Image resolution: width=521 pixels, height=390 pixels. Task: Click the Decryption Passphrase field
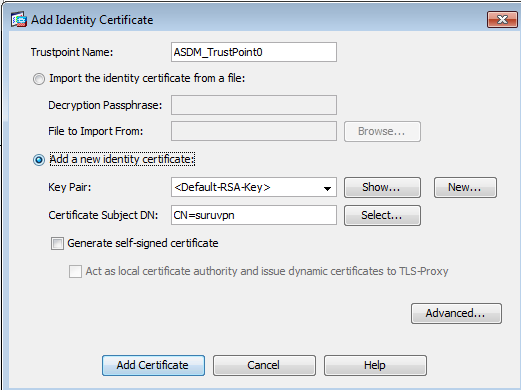(x=254, y=105)
